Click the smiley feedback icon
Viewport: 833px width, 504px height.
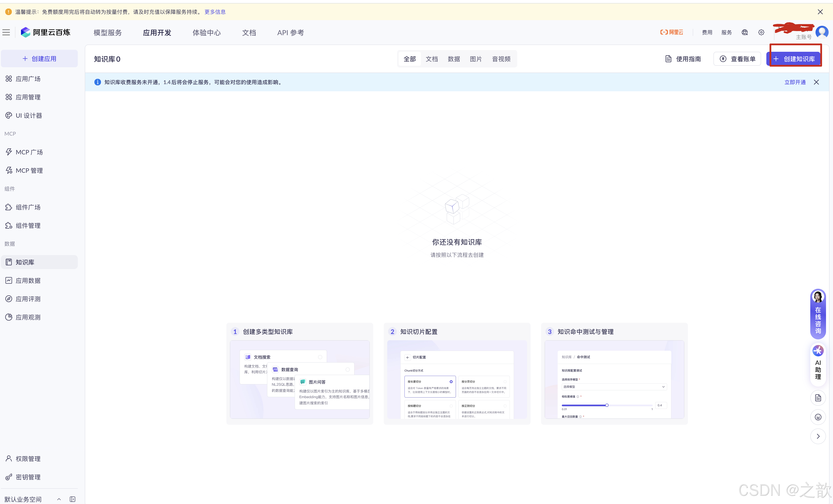(x=818, y=417)
